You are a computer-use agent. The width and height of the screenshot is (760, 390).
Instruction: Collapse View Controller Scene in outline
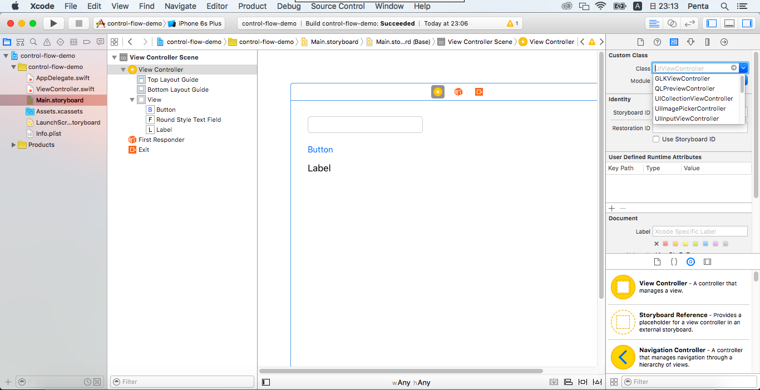click(x=114, y=58)
